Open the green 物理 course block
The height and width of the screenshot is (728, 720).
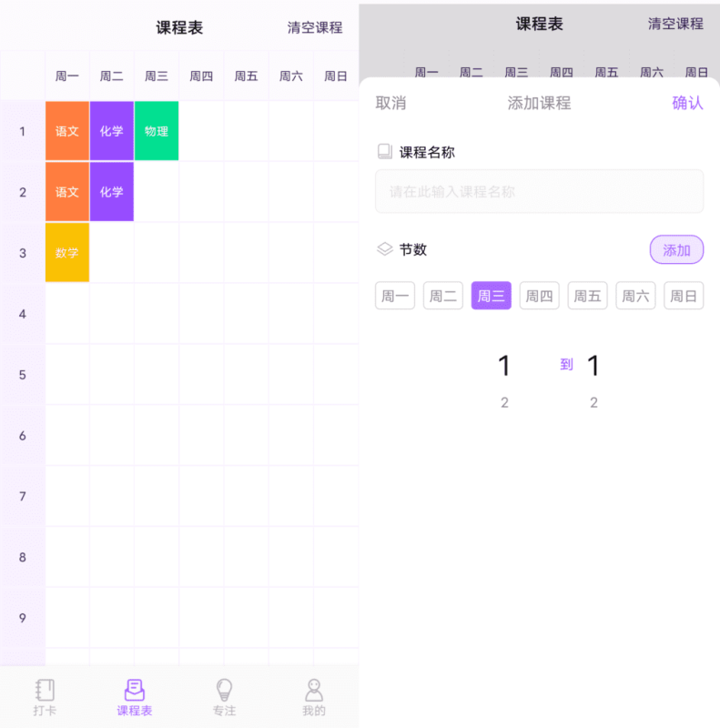(156, 131)
